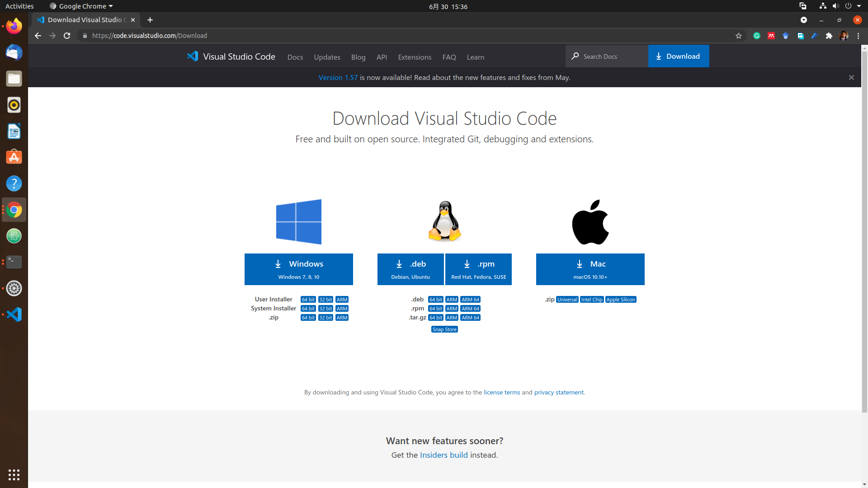Viewport: 868px width, 488px height.
Task: Click the .deb 64 bit download button
Action: click(x=435, y=299)
